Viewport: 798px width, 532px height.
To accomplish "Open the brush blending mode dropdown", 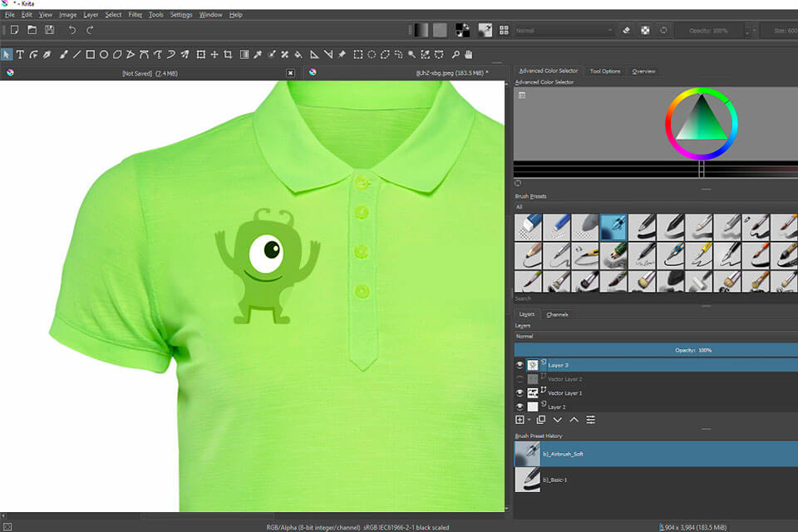I will [564, 30].
